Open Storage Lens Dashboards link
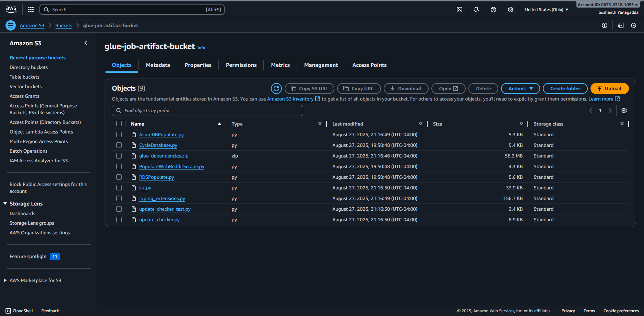The image size is (644, 316). pyautogui.click(x=22, y=213)
